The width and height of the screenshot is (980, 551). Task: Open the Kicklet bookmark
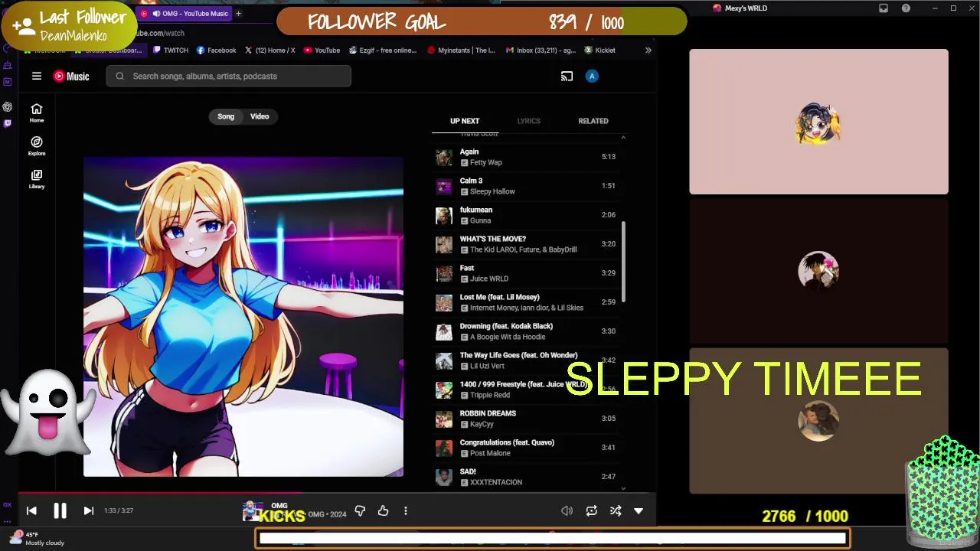(599, 51)
